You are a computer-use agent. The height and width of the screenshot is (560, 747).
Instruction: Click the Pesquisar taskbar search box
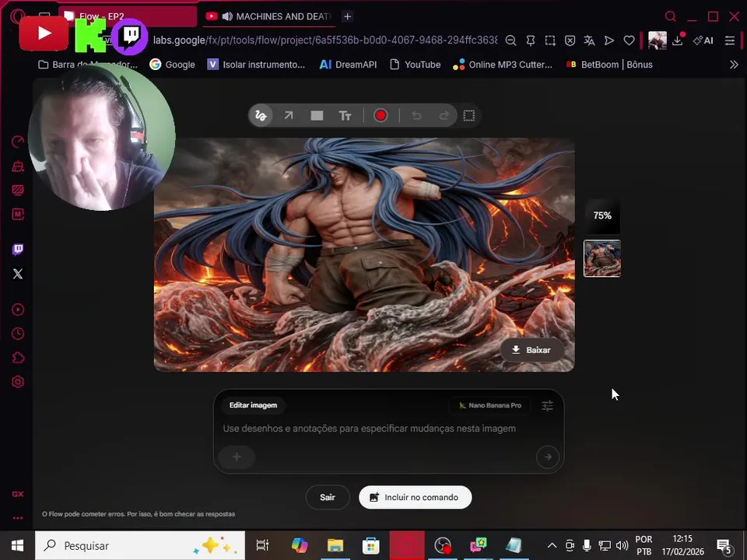point(140,546)
